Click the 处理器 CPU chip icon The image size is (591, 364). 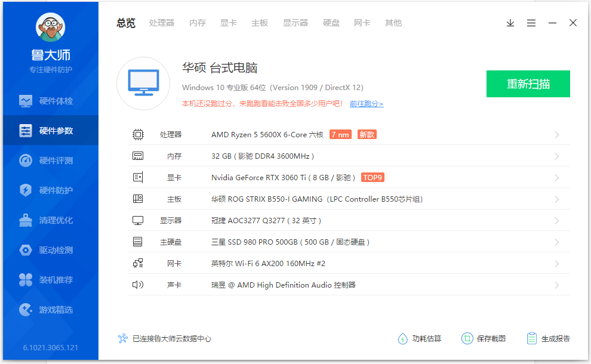(138, 134)
